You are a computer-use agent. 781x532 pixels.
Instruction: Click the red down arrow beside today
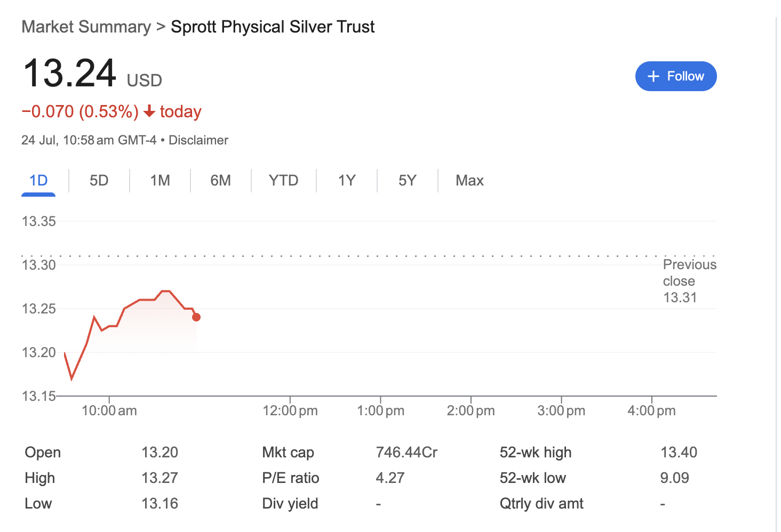149,111
